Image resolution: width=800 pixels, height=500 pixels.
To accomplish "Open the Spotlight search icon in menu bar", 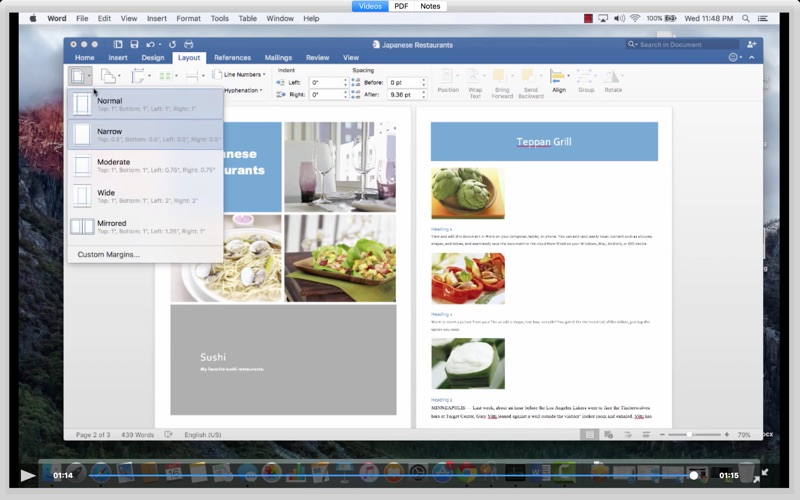I will pyautogui.click(x=745, y=18).
